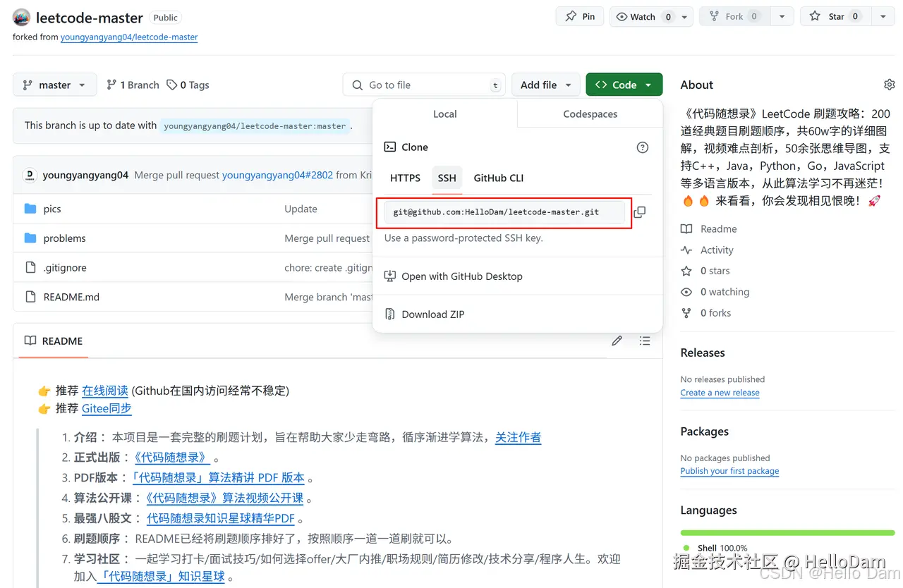Click the repository owner avatar
The width and height of the screenshot is (903, 588).
(x=21, y=18)
